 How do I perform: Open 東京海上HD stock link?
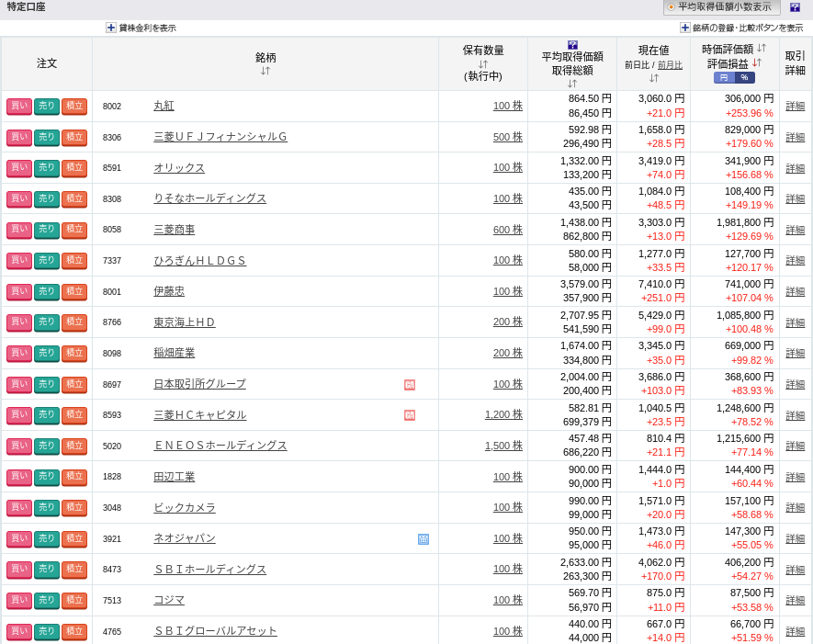[184, 322]
